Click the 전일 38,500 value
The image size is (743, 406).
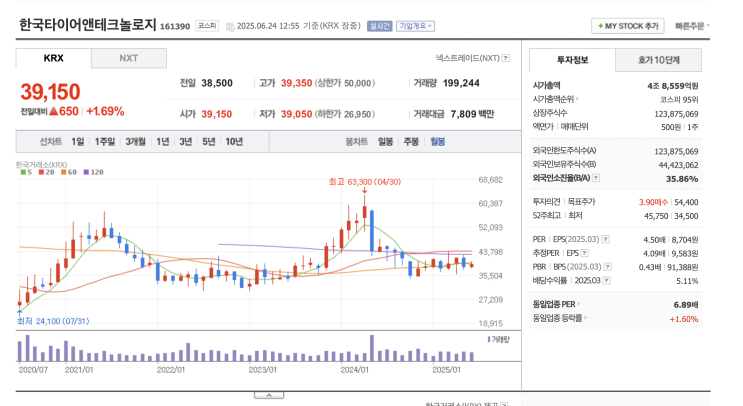[217, 83]
